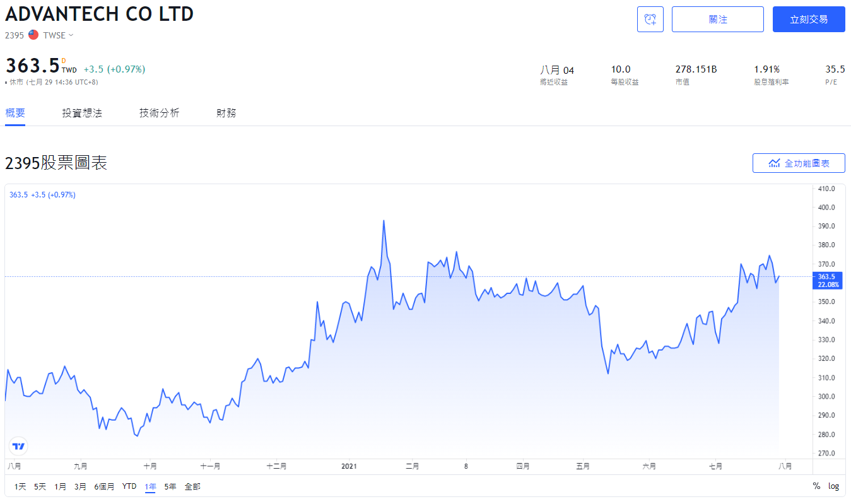Click the 十二月 label on the time axis

pyautogui.click(x=276, y=466)
